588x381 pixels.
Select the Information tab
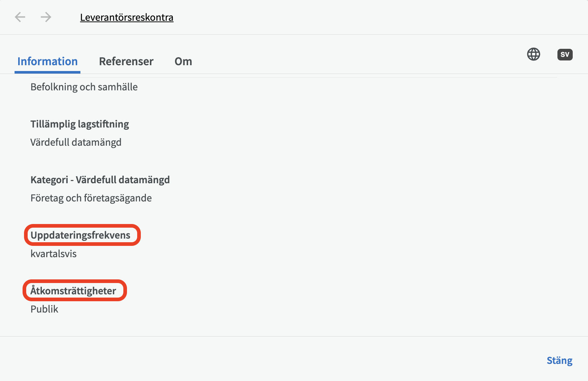pos(47,61)
